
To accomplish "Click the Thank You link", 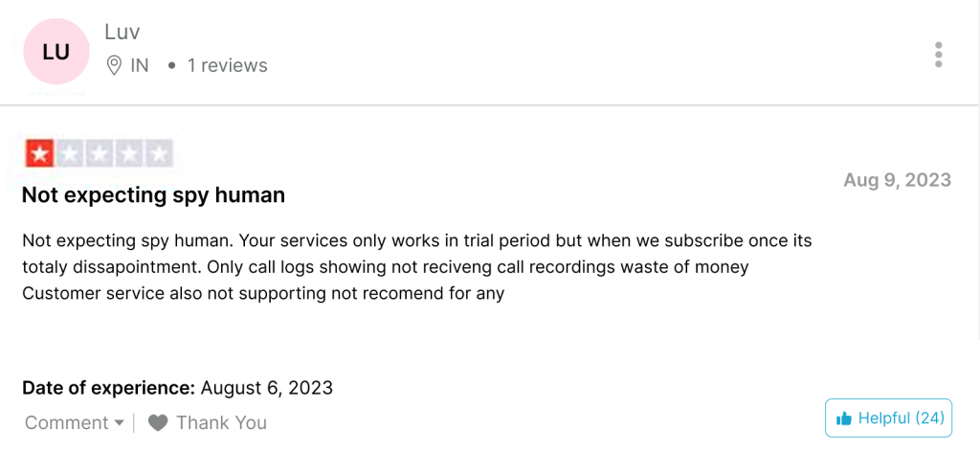I will (221, 422).
